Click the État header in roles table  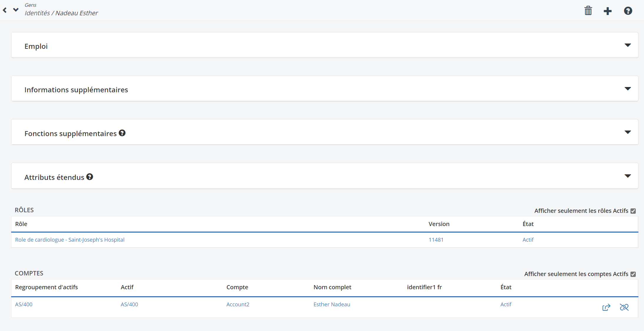[528, 224]
